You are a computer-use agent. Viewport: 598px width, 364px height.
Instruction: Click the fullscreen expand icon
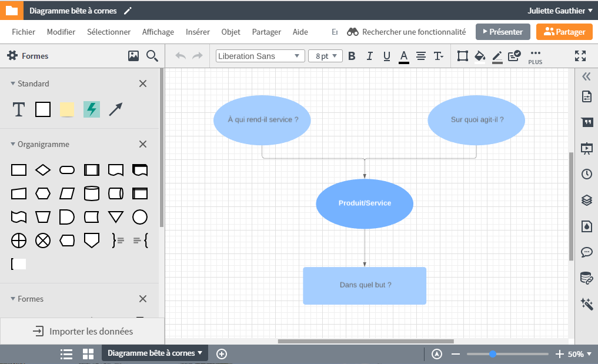580,56
